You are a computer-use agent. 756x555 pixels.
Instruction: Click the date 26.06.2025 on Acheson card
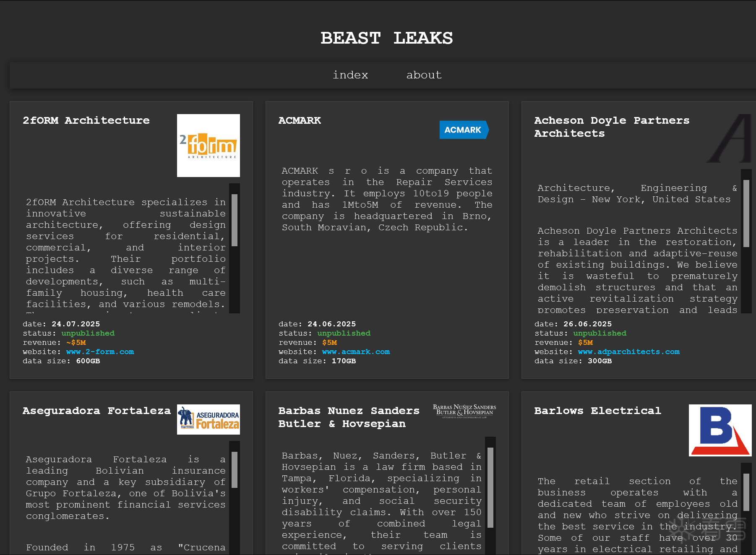pyautogui.click(x=588, y=324)
